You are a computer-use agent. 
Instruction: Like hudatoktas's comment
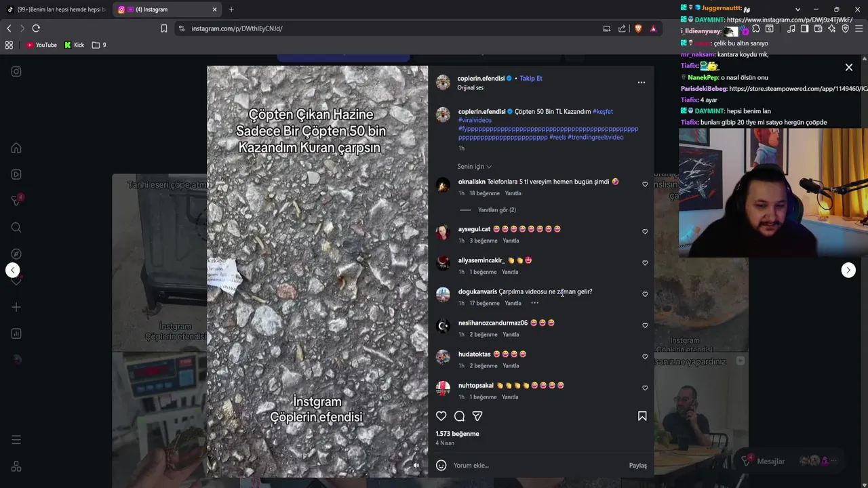tap(645, 357)
